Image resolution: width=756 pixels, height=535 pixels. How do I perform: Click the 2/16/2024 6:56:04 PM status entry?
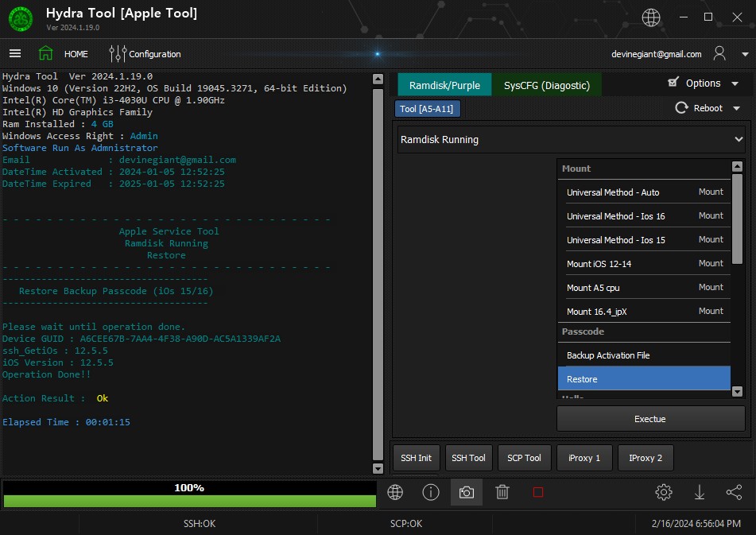(x=696, y=523)
